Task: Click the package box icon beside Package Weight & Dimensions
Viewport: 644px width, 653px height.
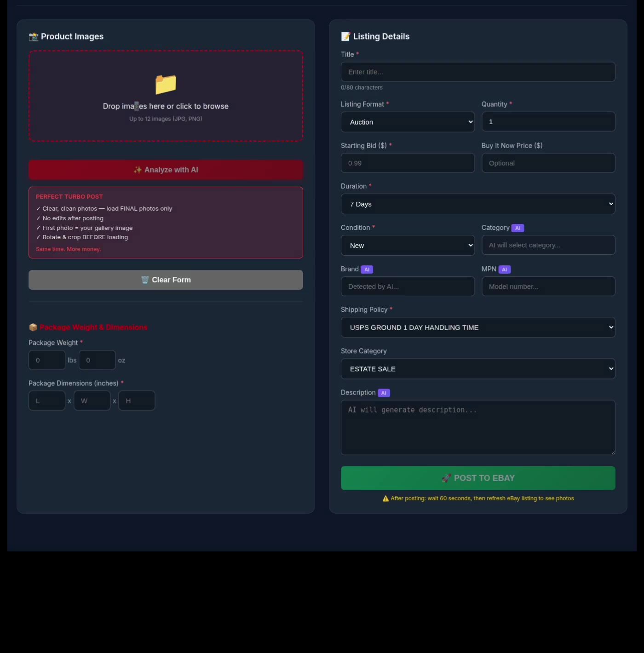Action: [x=33, y=327]
